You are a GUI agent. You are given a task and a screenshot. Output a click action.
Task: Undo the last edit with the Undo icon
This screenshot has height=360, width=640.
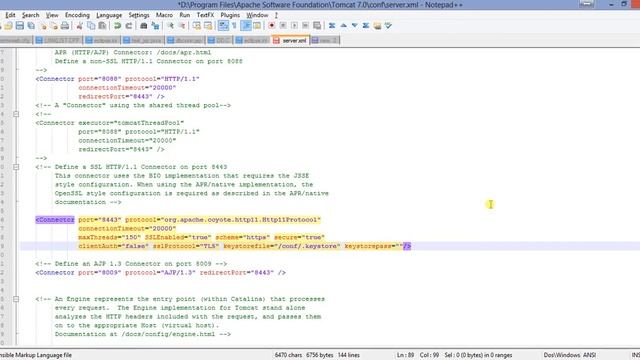click(118, 26)
